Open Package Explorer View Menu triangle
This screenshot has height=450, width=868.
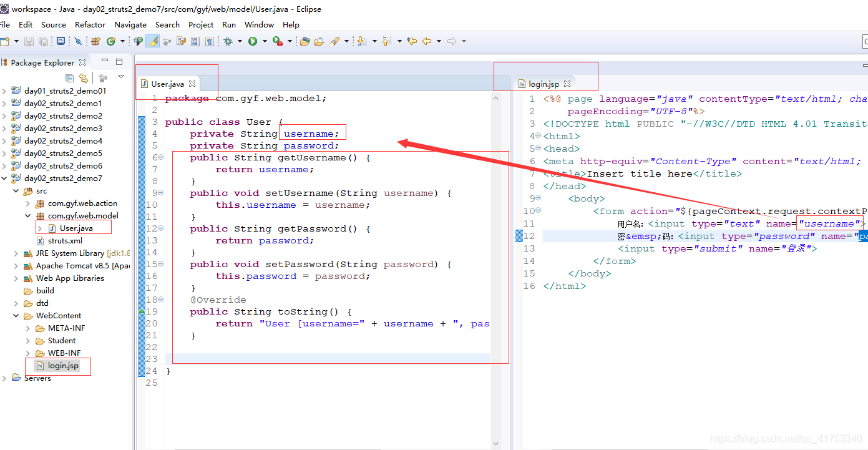pyautogui.click(x=121, y=77)
